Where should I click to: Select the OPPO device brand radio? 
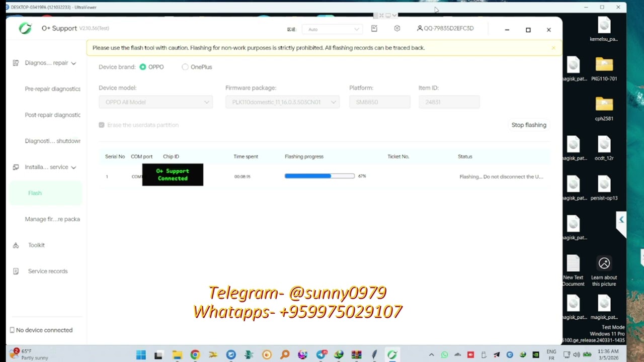[143, 67]
